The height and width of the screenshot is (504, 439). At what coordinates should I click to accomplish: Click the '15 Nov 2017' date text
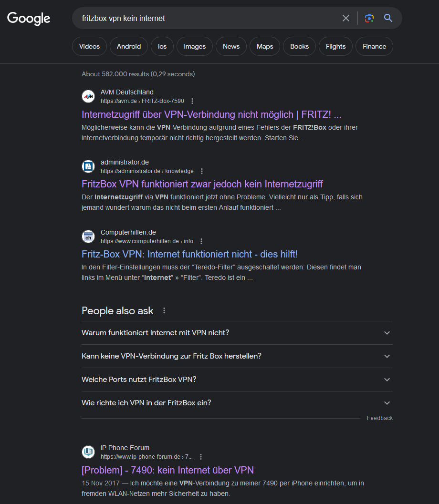pyautogui.click(x=101, y=483)
